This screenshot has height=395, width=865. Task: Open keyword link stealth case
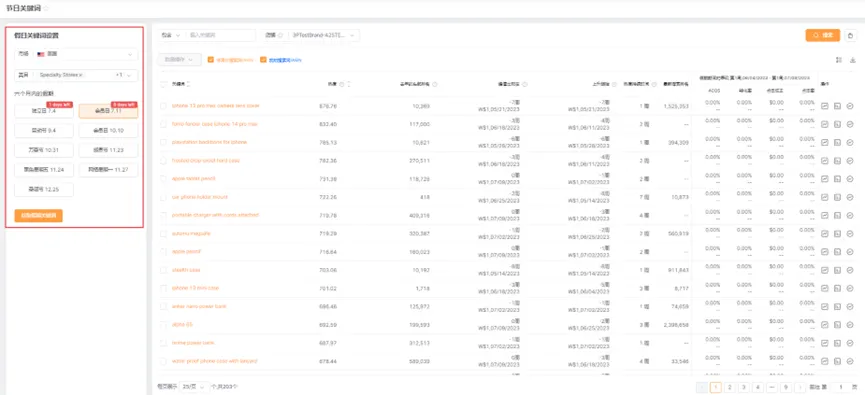coord(186,270)
